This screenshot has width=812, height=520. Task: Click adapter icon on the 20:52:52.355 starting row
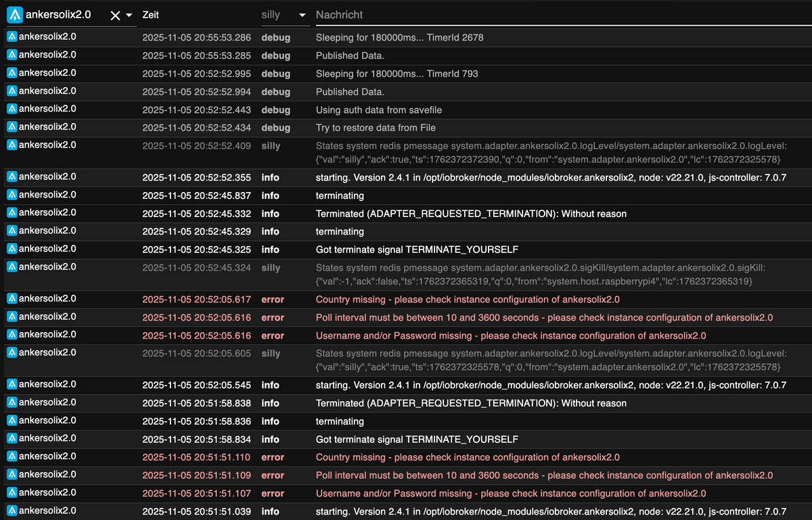12,177
